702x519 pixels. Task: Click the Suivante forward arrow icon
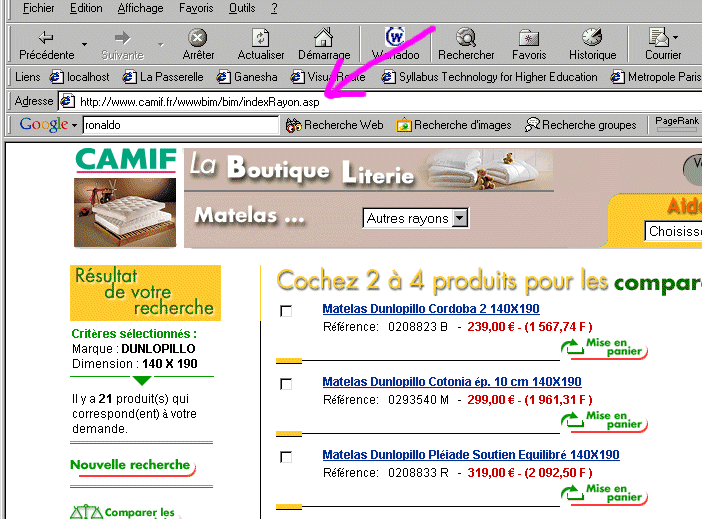pos(122,38)
